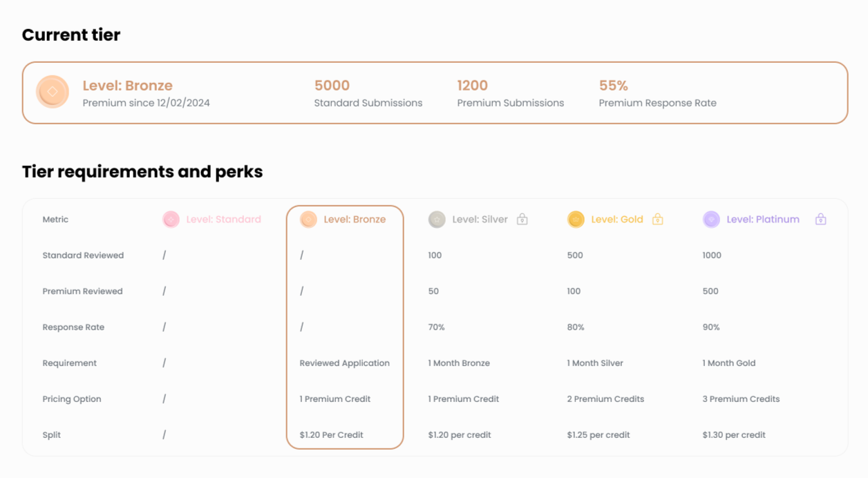Click the pink Standard level badge icon
The image size is (868, 478).
[x=171, y=220]
